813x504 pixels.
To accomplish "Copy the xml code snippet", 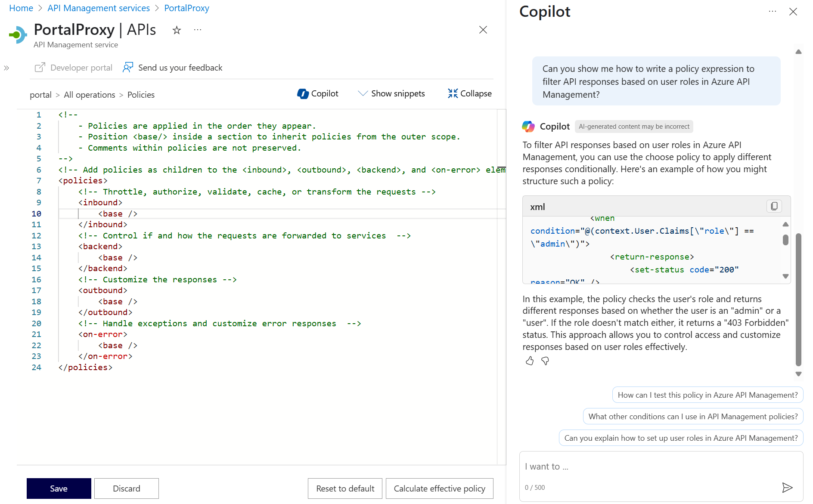I will click(x=774, y=206).
